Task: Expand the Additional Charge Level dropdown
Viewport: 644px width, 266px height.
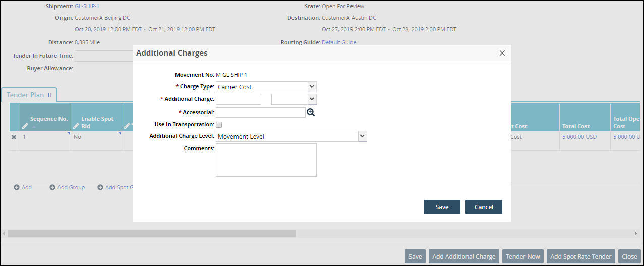Action: coord(362,136)
